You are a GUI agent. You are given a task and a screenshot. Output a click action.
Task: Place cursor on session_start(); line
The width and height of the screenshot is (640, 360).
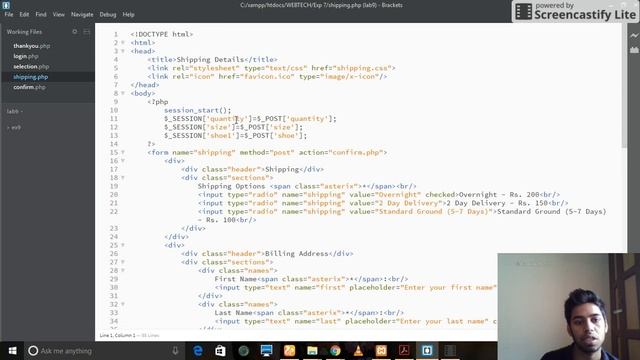(198, 110)
